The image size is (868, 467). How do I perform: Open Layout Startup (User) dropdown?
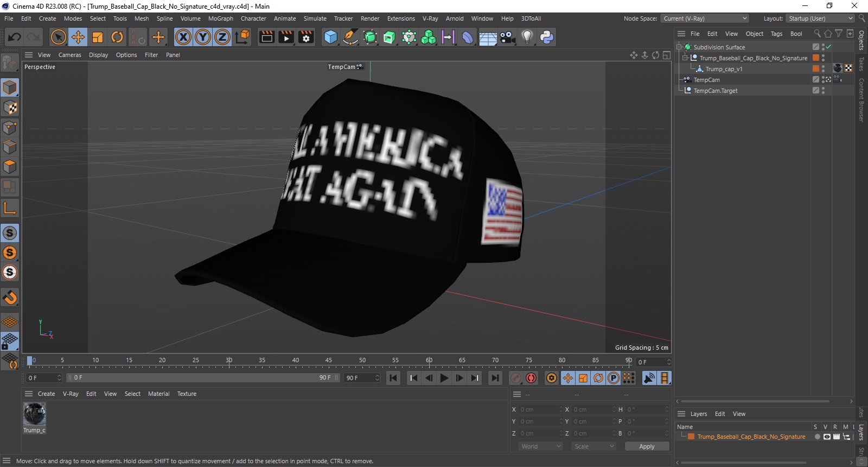coord(820,18)
